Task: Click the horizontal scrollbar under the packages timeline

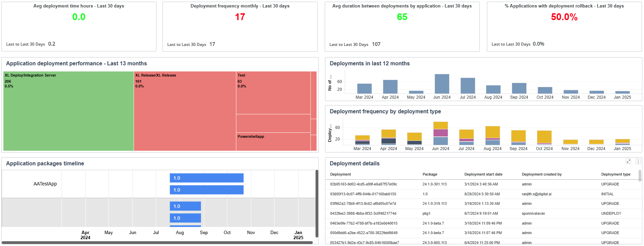Action: click(x=157, y=243)
